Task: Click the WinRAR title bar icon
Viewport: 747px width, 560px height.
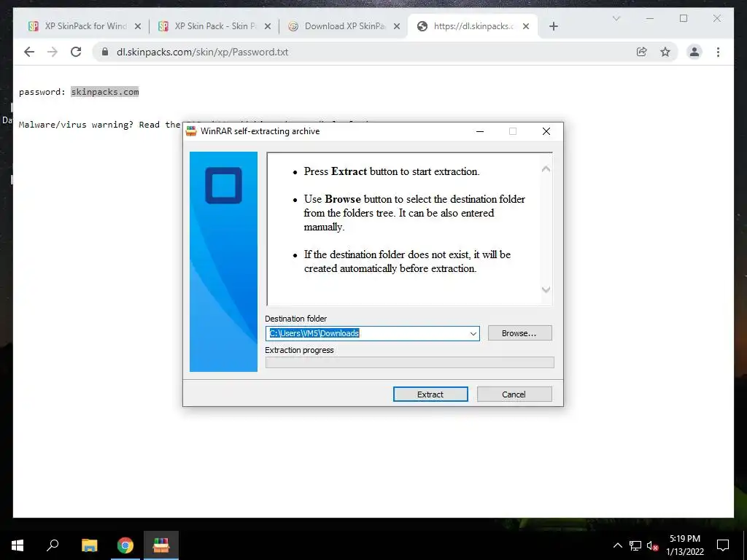Action: [x=192, y=131]
